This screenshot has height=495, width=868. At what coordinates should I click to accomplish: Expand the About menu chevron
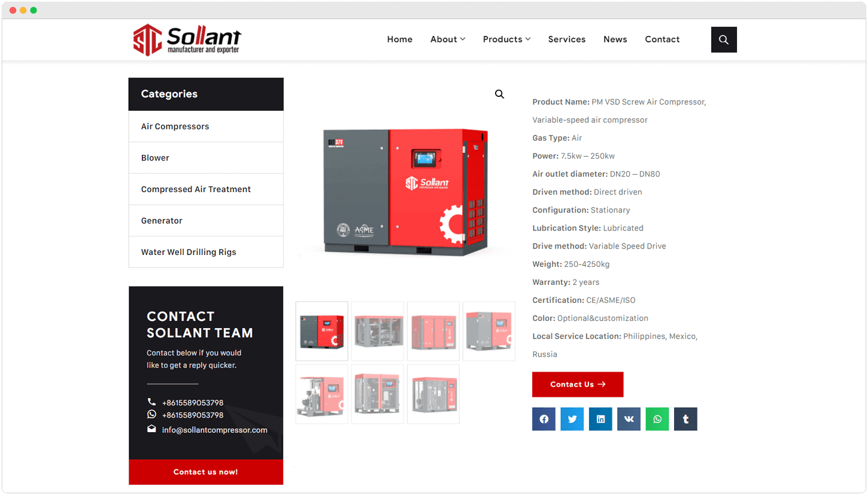tap(463, 40)
